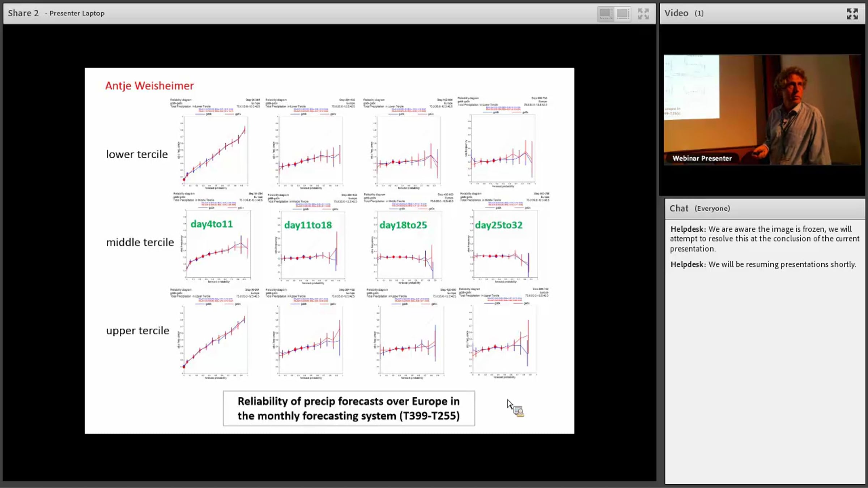Click the upper tercile chart below day11to18
Image resolution: width=868 pixels, height=488 pixels.
tap(310, 334)
